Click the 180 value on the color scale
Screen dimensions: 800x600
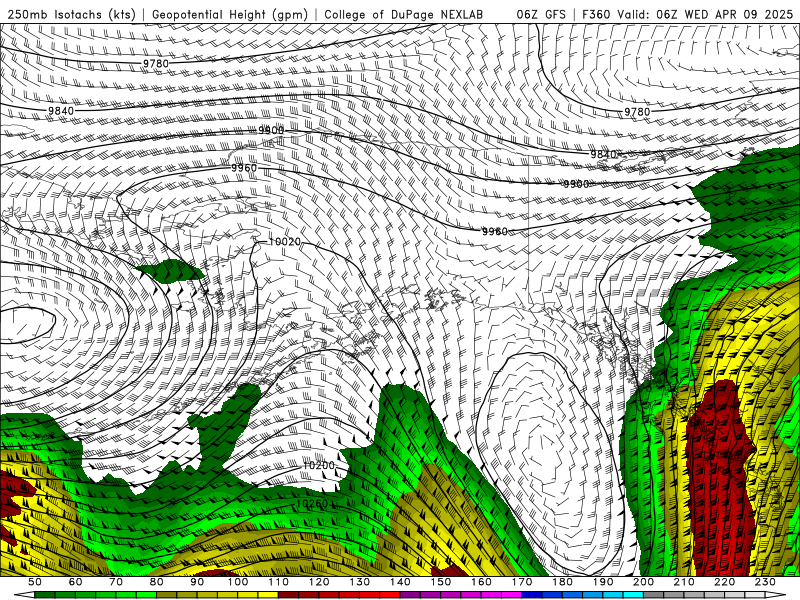(x=562, y=582)
